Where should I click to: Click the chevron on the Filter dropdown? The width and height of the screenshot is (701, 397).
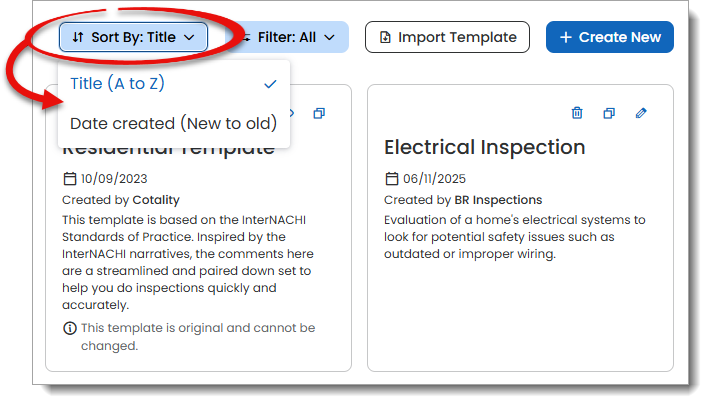click(329, 38)
